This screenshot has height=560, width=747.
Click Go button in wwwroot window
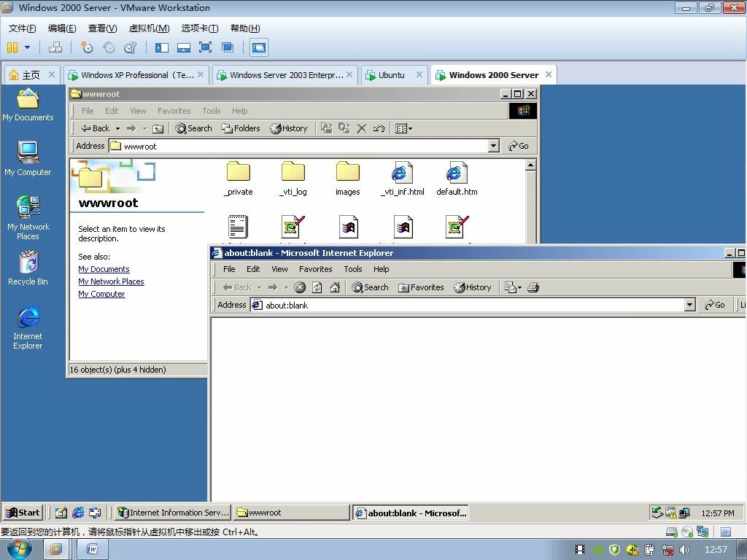519,146
